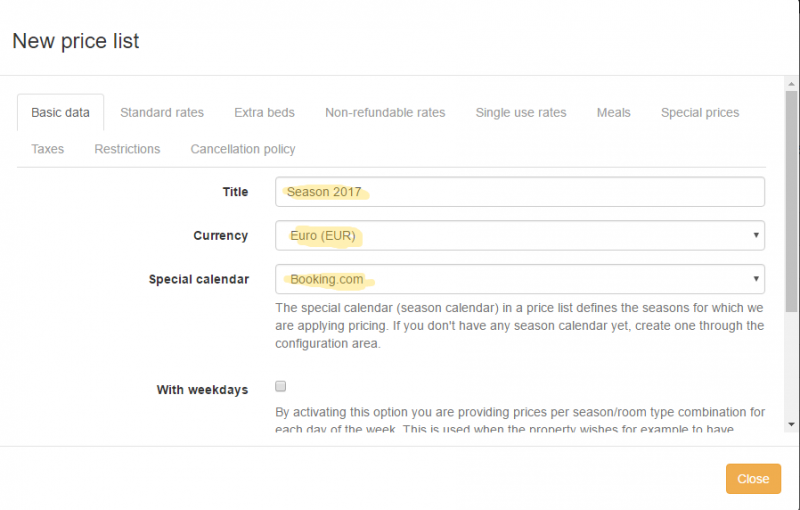800x510 pixels.
Task: Open the Cancellation policy tab
Action: click(243, 149)
